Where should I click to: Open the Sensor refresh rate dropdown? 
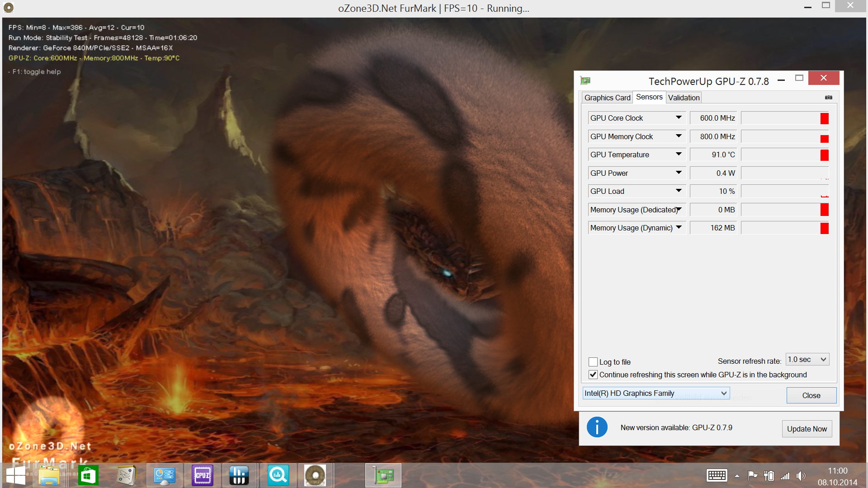(807, 360)
